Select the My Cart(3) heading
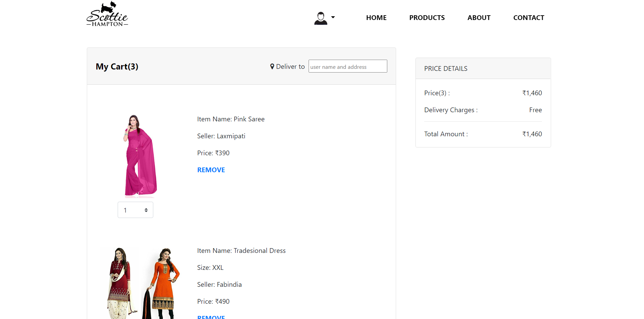The width and height of the screenshot is (644, 319). (x=117, y=66)
